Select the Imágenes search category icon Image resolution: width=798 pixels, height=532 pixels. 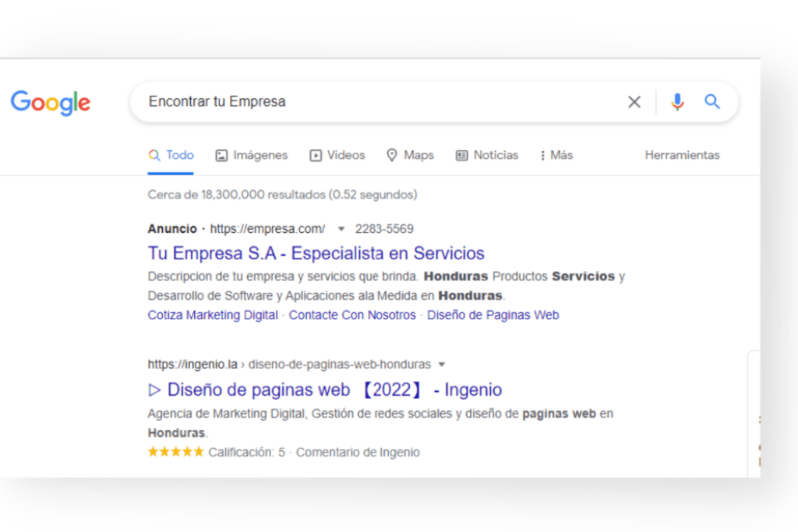click(x=222, y=155)
